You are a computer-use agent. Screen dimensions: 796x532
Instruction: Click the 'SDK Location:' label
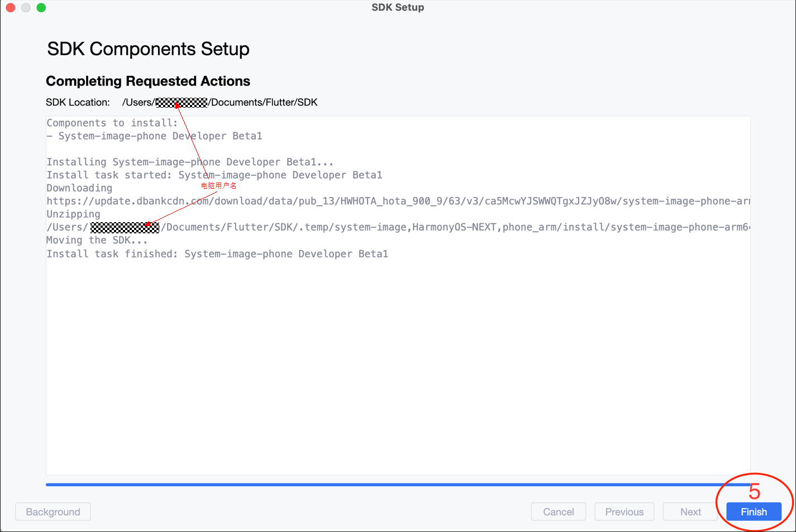pyautogui.click(x=78, y=102)
